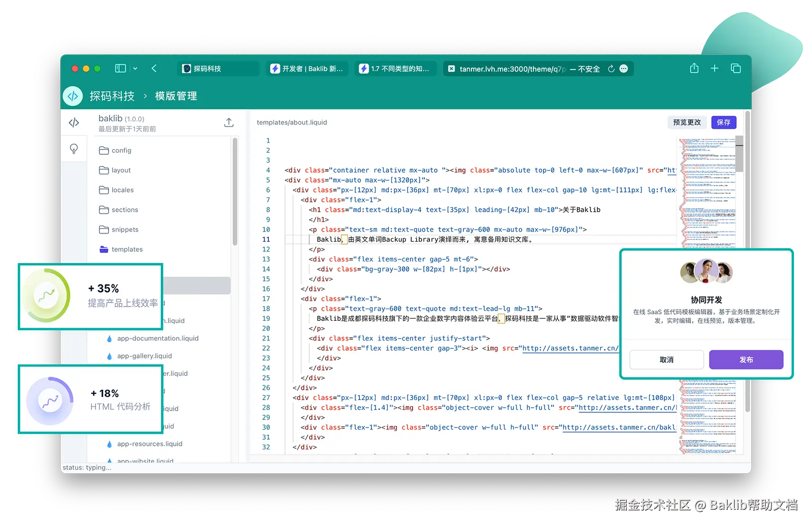812x526 pixels.
Task: Go to 探码科技 in the breadcrumb
Action: pos(112,96)
